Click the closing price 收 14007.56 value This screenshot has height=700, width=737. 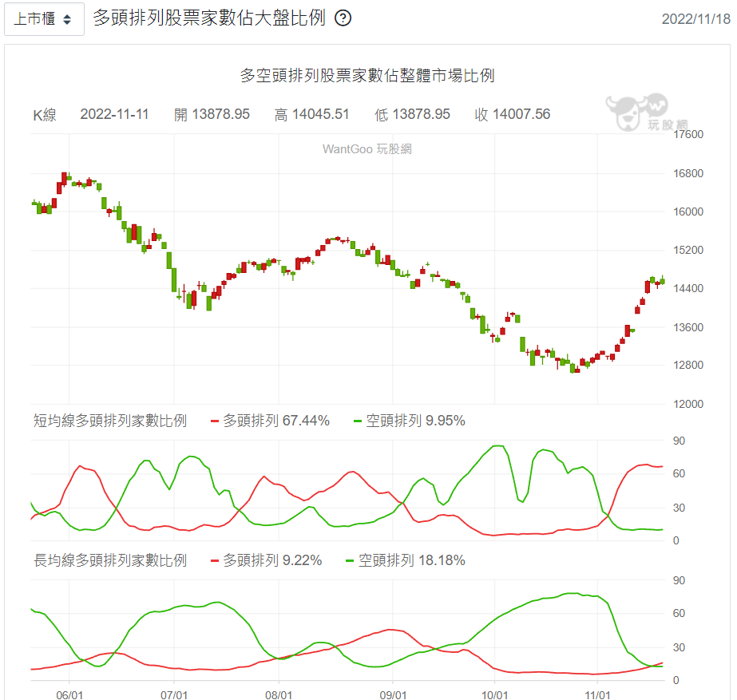[x=513, y=114]
